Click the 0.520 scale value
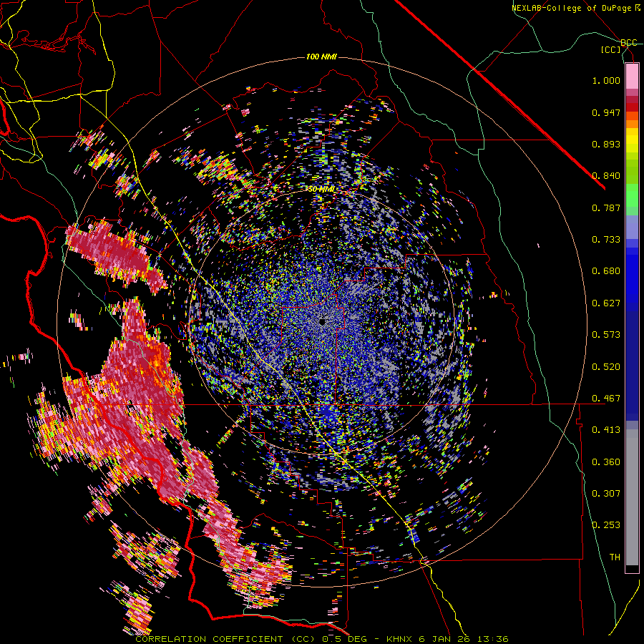This screenshot has height=644, width=644. pyautogui.click(x=606, y=367)
